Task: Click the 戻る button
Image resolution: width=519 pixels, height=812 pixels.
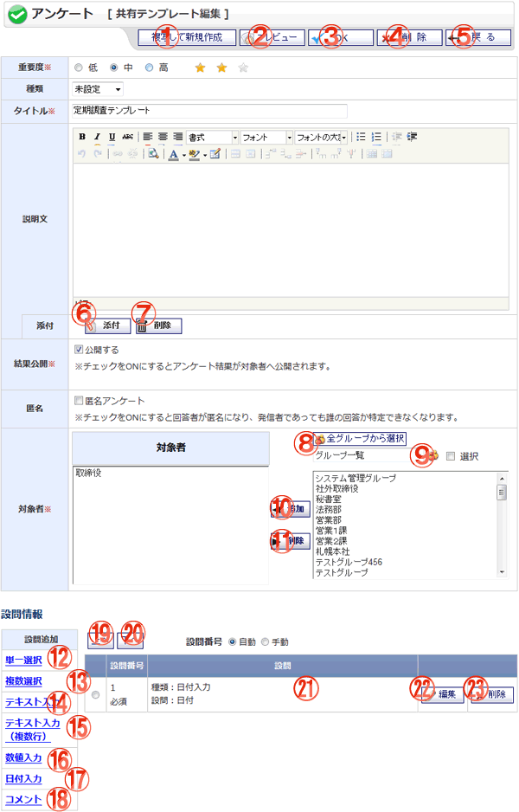Action: coord(478,38)
